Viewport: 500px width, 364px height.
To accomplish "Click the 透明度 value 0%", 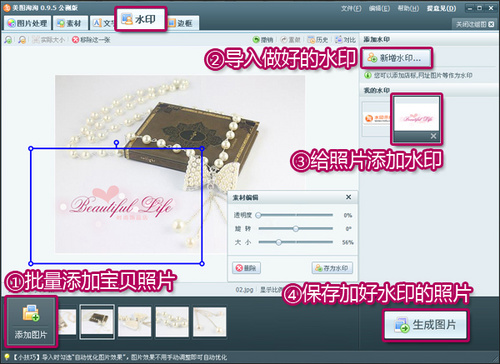I will [x=348, y=215].
